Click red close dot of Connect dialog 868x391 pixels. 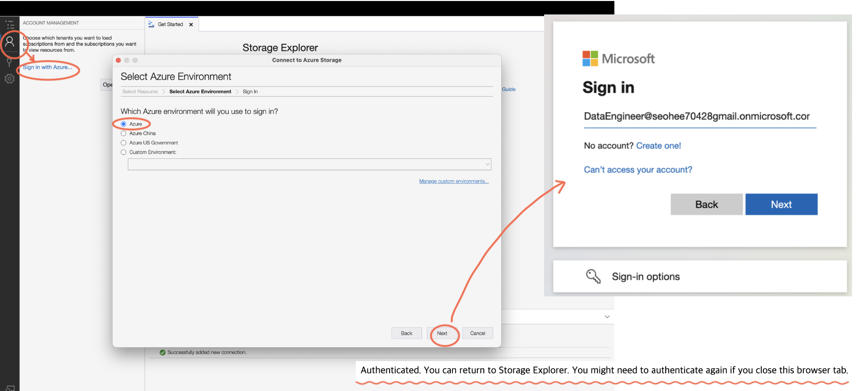118,60
